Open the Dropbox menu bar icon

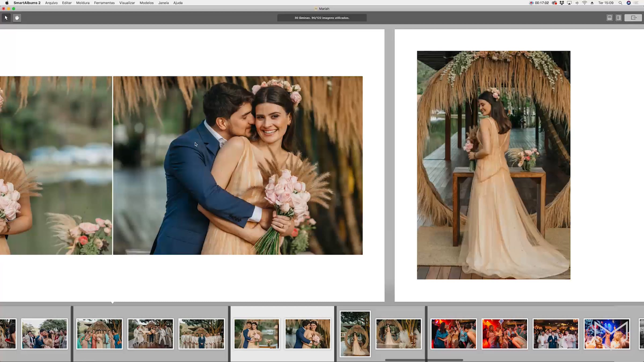tap(562, 3)
